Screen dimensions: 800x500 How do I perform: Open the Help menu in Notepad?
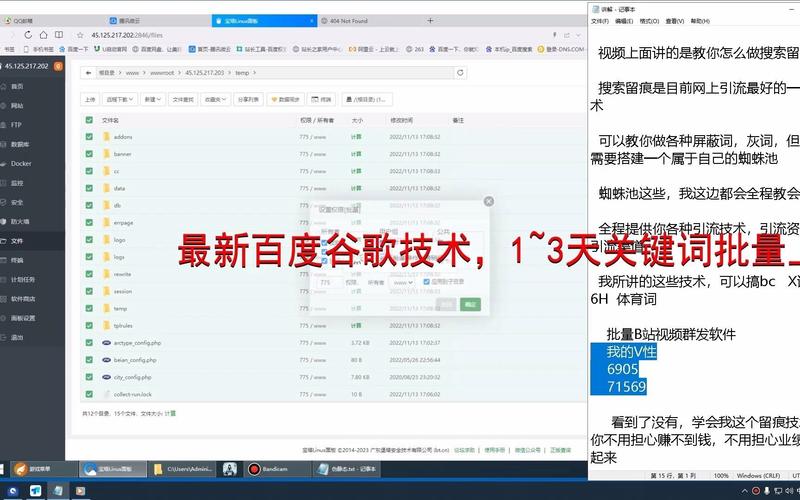pyautogui.click(x=700, y=21)
